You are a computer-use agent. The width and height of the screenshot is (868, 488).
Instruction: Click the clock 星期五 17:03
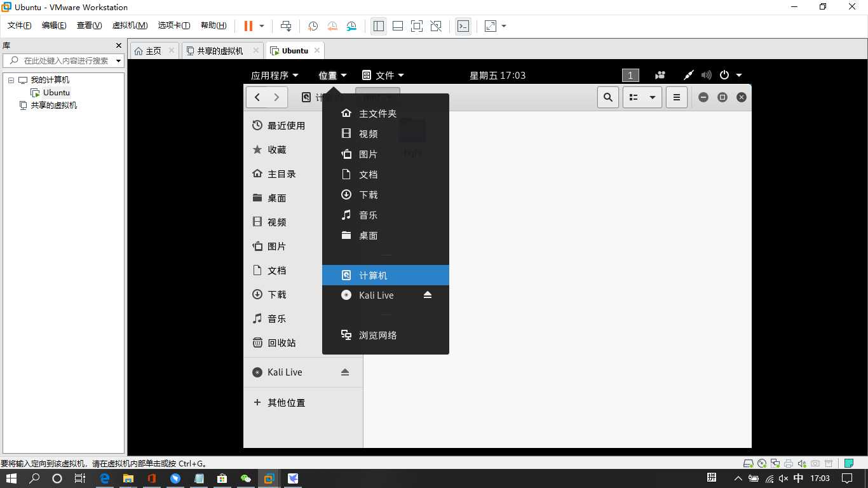498,75
